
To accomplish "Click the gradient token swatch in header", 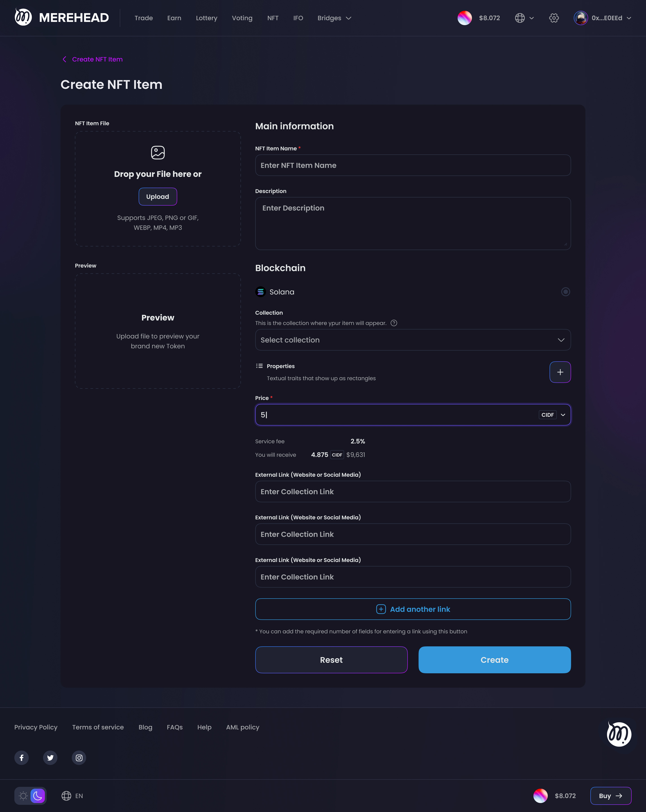I will point(465,18).
